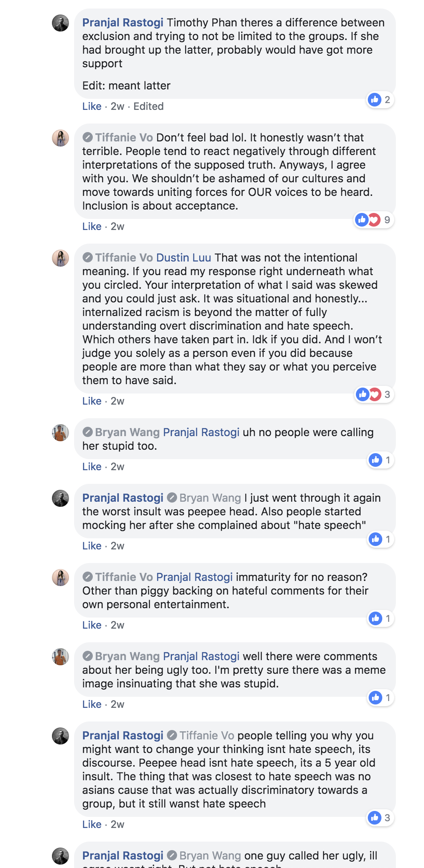
Task: Open the Dustin Luu tagged profile link
Action: [x=183, y=258]
